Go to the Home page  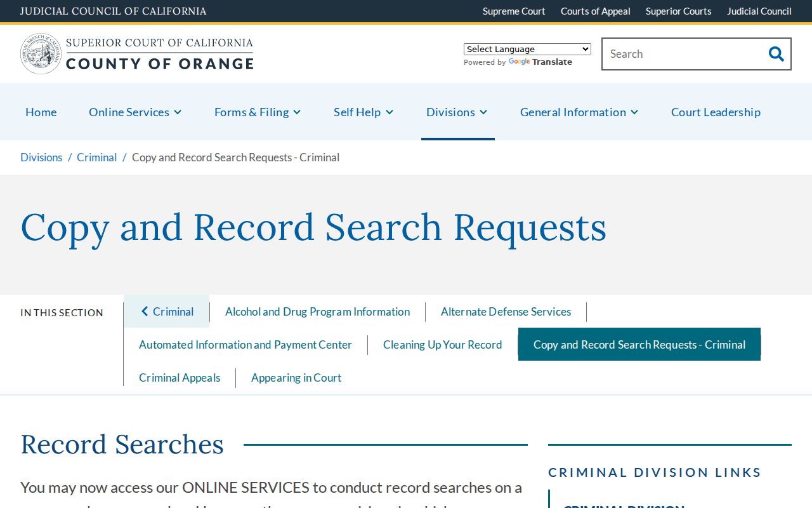(x=41, y=112)
